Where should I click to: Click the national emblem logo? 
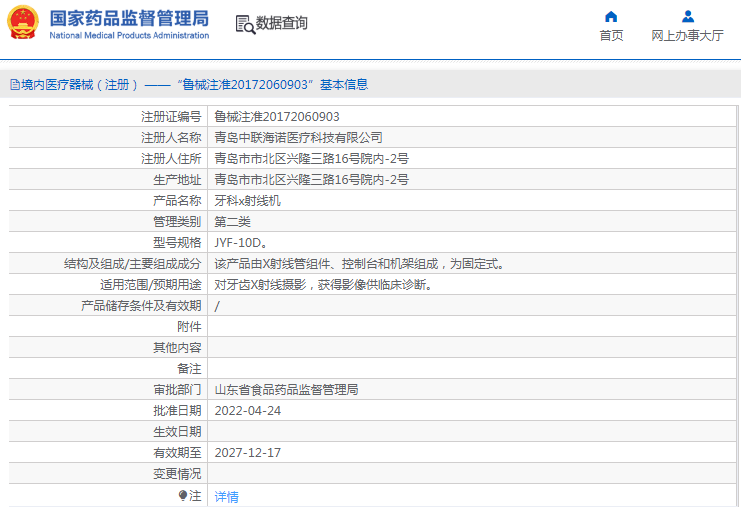pyautogui.click(x=23, y=24)
